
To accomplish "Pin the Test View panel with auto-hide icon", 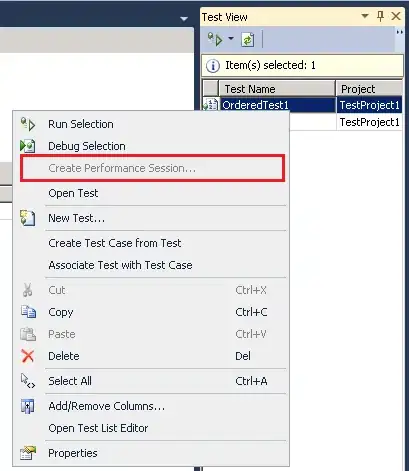I will point(380,16).
